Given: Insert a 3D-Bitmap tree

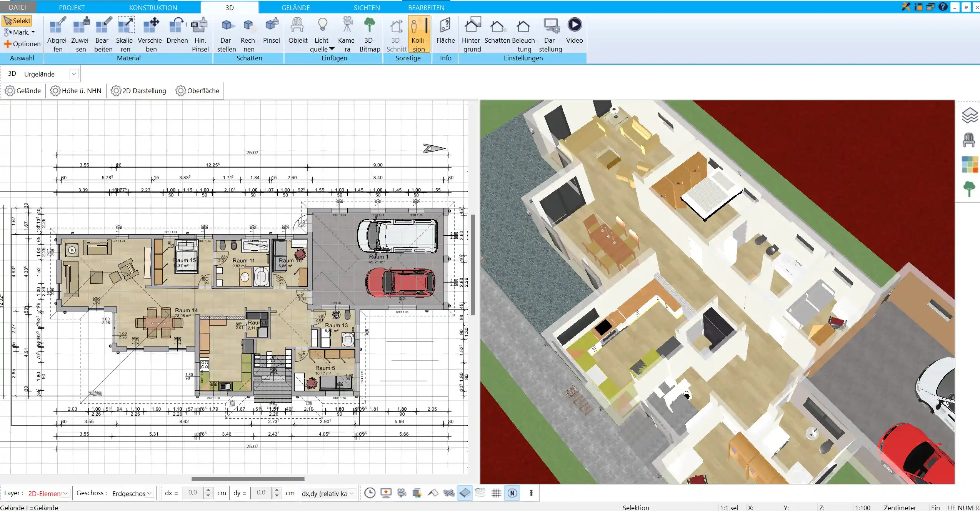Looking at the screenshot, I should [x=370, y=34].
